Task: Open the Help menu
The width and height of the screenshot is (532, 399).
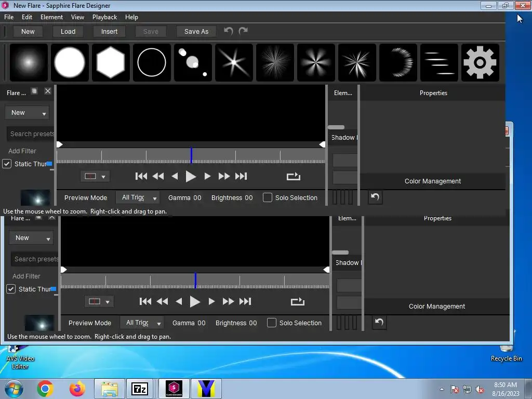Action: pyautogui.click(x=131, y=17)
